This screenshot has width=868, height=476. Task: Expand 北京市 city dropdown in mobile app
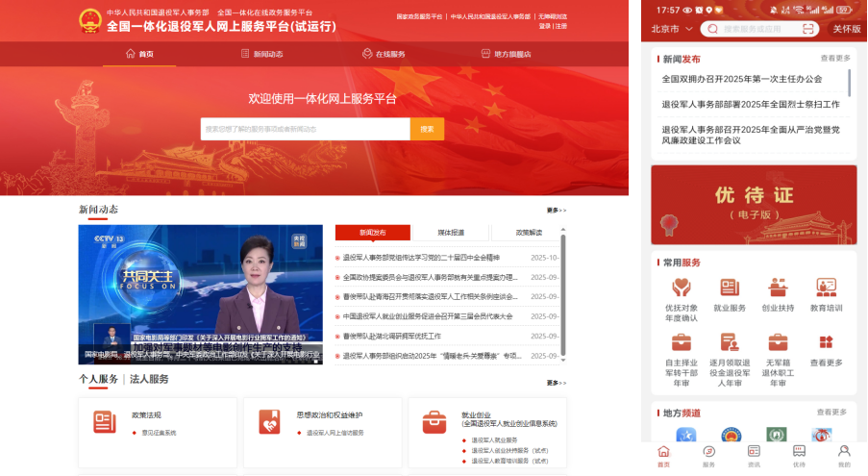point(672,29)
